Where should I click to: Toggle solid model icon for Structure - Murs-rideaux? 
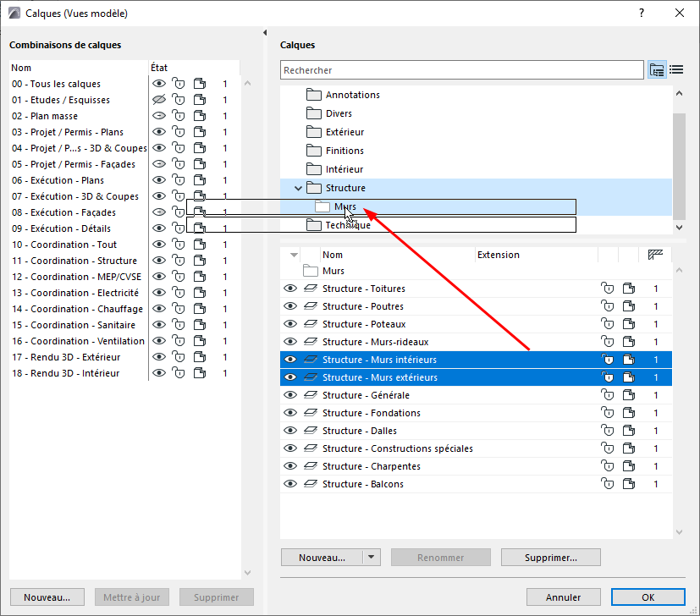[629, 342]
